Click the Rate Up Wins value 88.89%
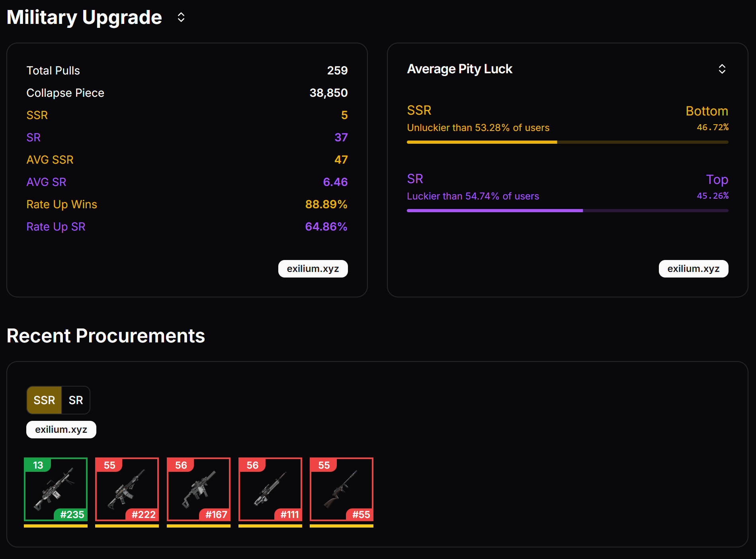This screenshot has height=559, width=756. [326, 204]
